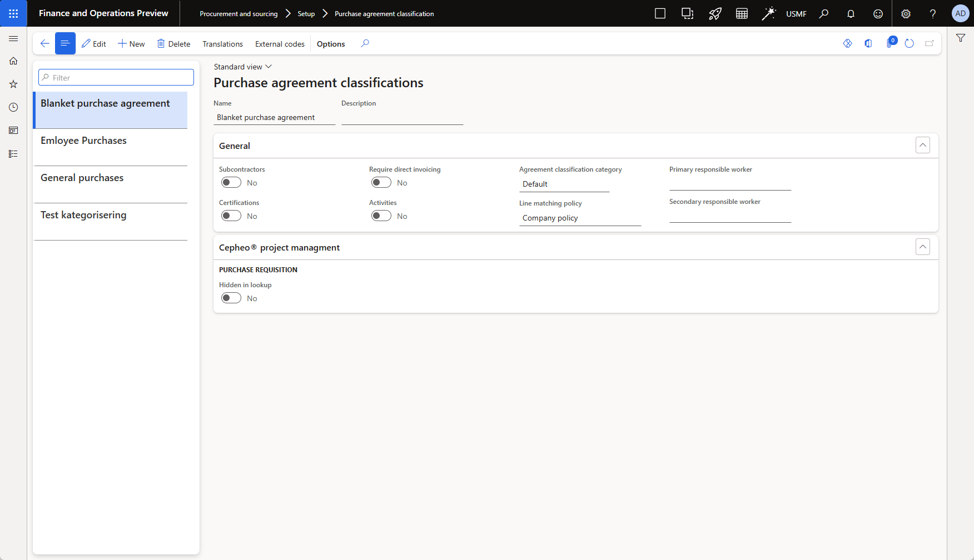Click the Power Apps diamond icon

(847, 43)
